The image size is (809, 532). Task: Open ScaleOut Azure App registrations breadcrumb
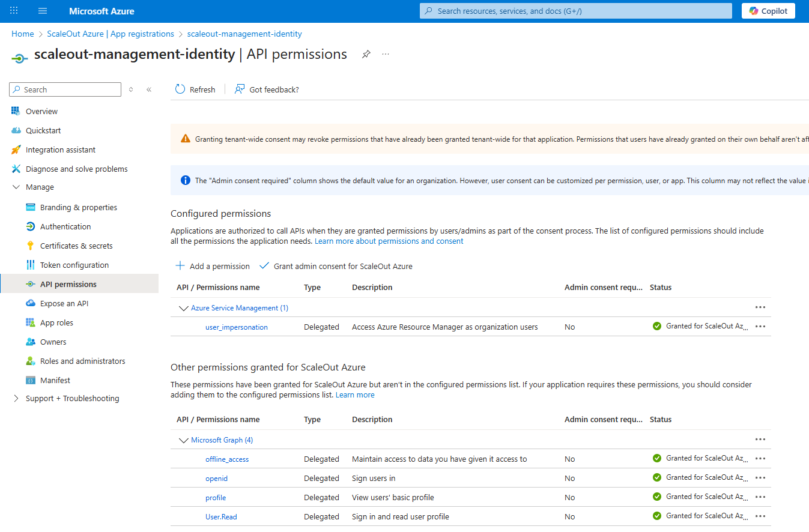pyautogui.click(x=111, y=34)
